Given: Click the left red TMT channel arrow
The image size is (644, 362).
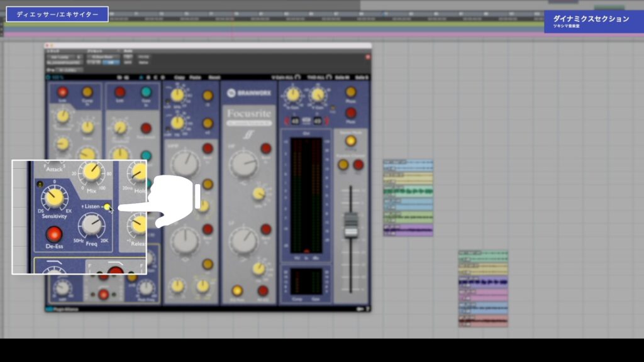Looking at the screenshot, I should [287, 121].
